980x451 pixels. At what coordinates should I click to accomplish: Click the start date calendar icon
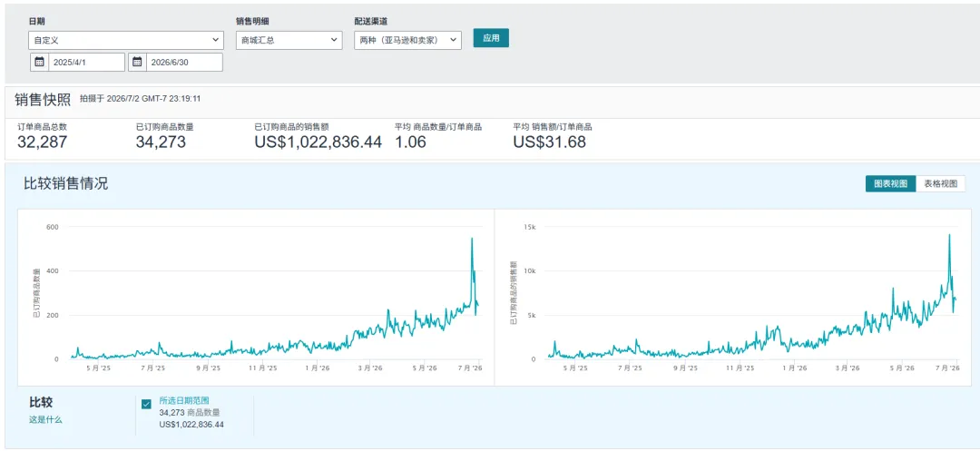coord(39,62)
